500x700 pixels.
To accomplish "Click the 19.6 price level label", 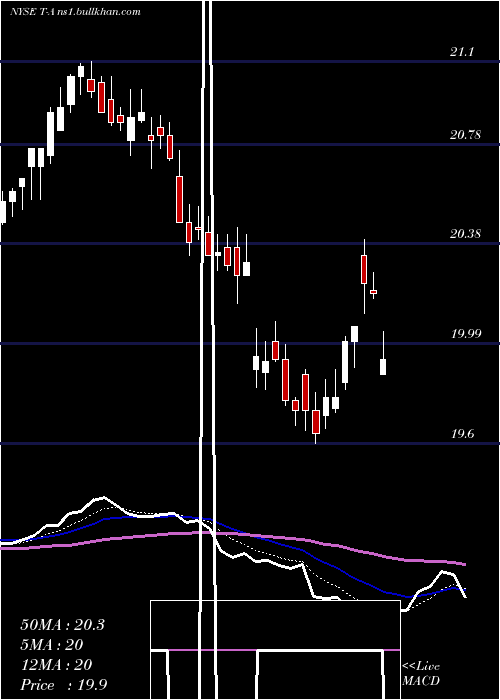I will 462,433.
